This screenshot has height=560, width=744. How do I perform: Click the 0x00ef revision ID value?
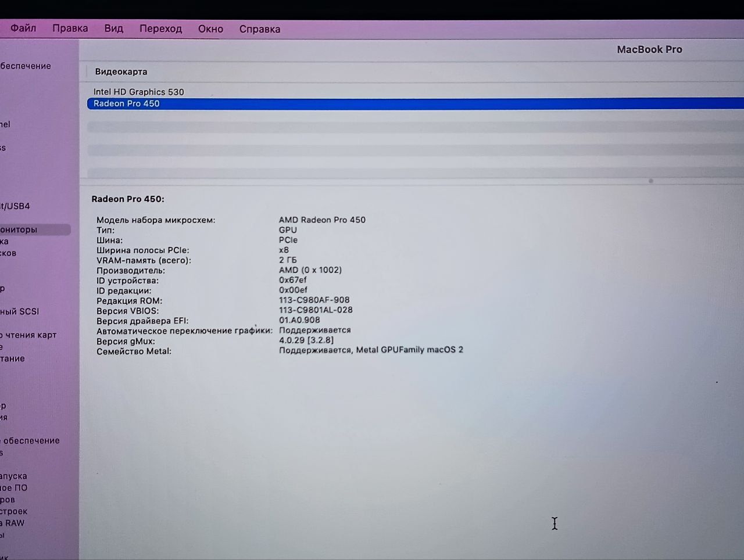[293, 289]
